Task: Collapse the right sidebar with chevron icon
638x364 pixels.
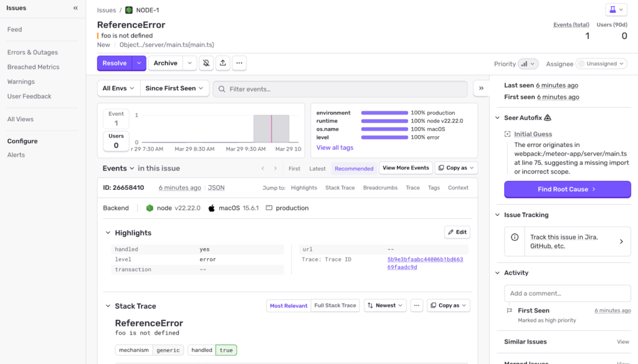Action: [x=481, y=88]
